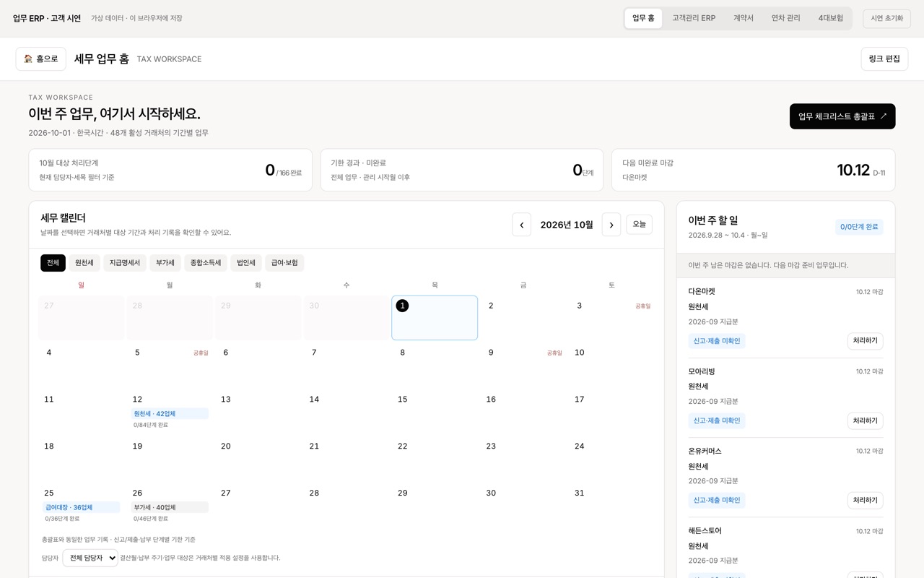Open the 고객관리 ERP tab

[694, 18]
